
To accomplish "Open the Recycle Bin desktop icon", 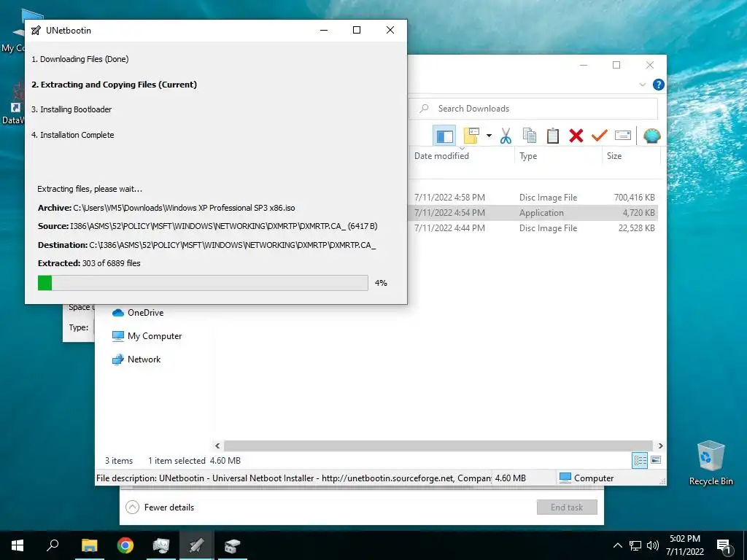I will 711,463.
